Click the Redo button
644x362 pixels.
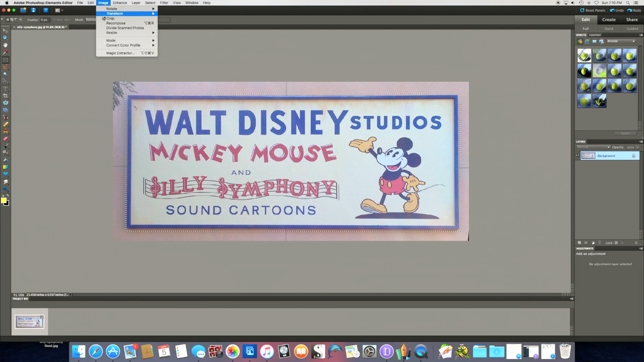click(x=634, y=10)
